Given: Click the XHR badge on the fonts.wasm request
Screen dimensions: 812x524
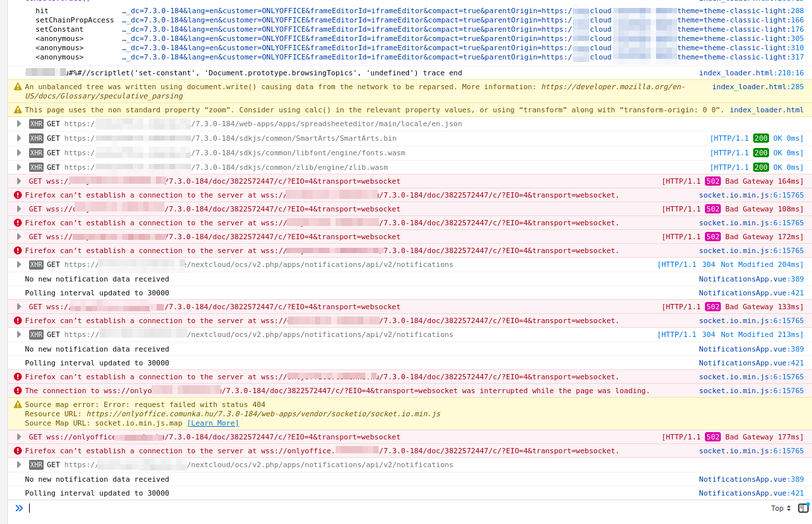Looking at the screenshot, I should (x=36, y=153).
